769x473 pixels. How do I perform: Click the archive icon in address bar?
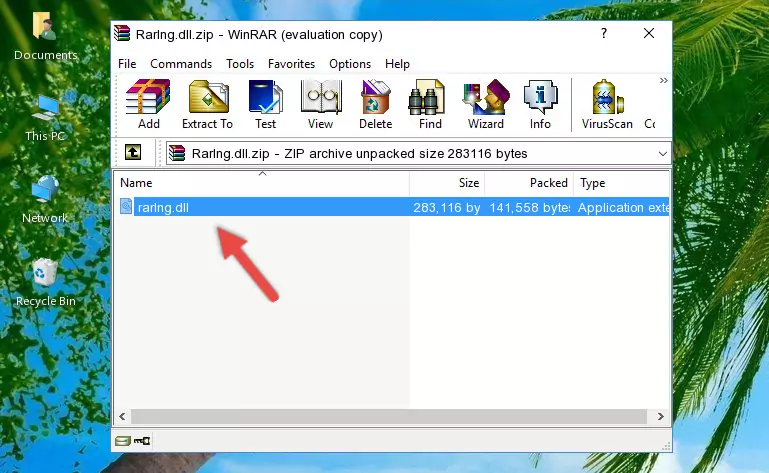[178, 154]
